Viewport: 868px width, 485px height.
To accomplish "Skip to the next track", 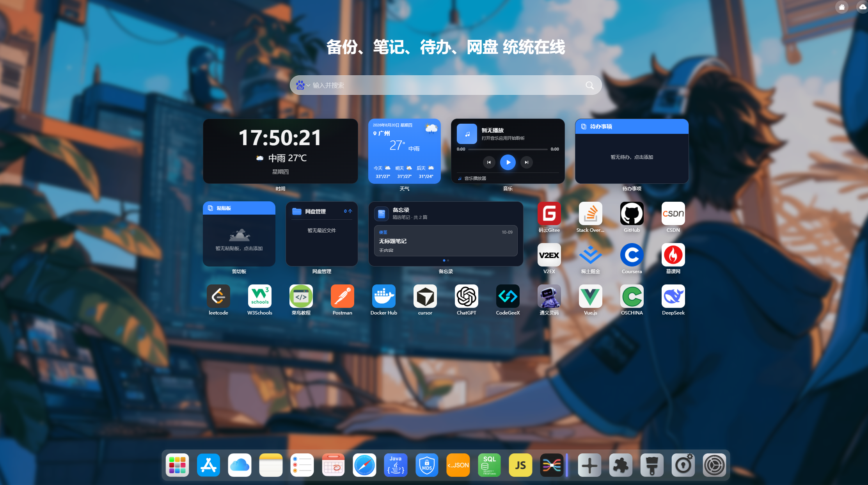I will click(x=526, y=162).
